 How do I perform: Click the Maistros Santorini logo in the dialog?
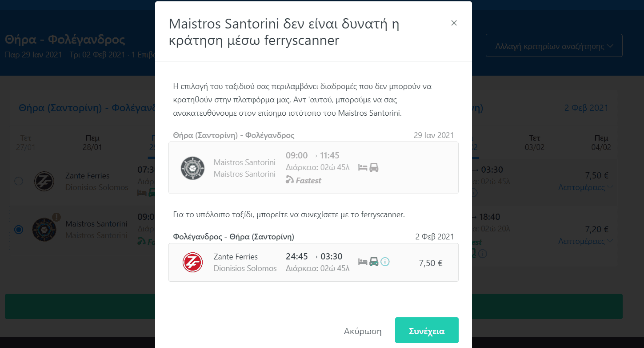click(192, 168)
